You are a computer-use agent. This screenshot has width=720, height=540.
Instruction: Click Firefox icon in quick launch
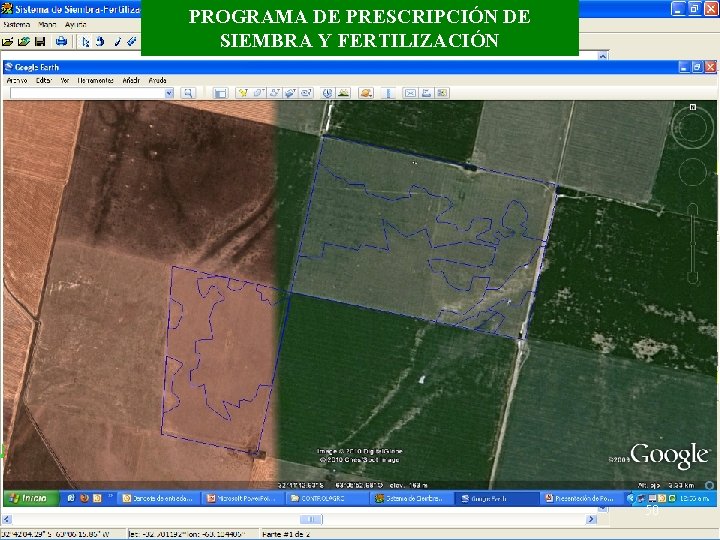click(84, 498)
